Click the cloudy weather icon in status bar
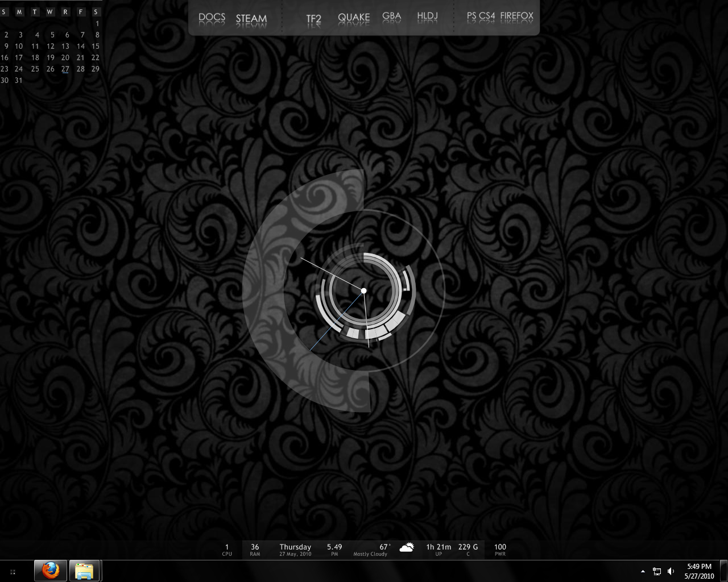This screenshot has height=582, width=728. click(x=406, y=548)
